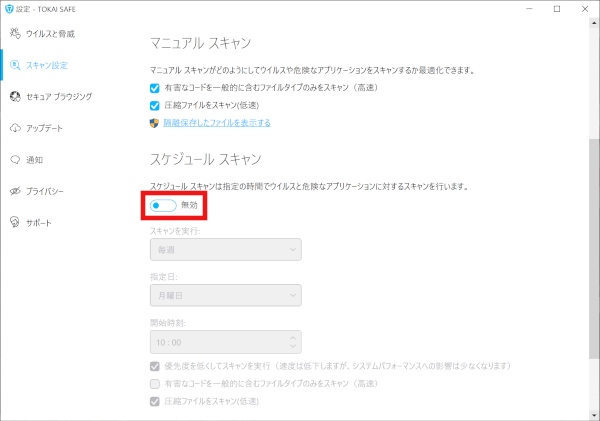600x421 pixels.
Task: Toggle the low priority scan checkbox
Action: (154, 367)
